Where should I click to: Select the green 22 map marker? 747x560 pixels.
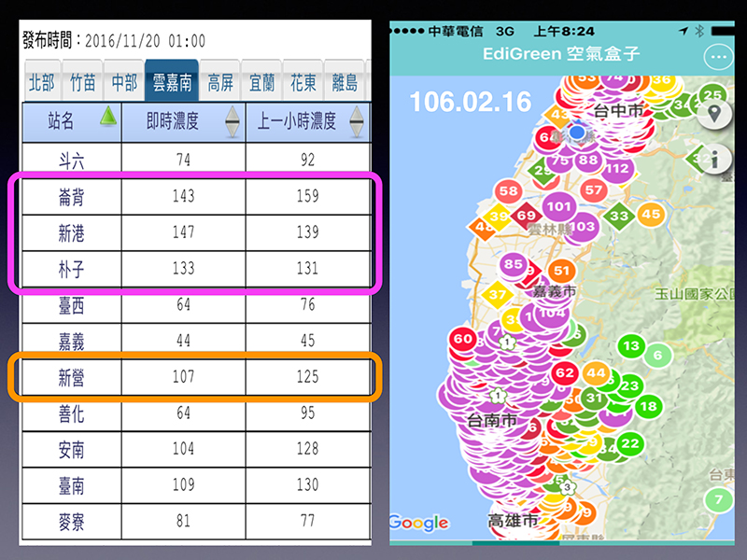pyautogui.click(x=629, y=444)
